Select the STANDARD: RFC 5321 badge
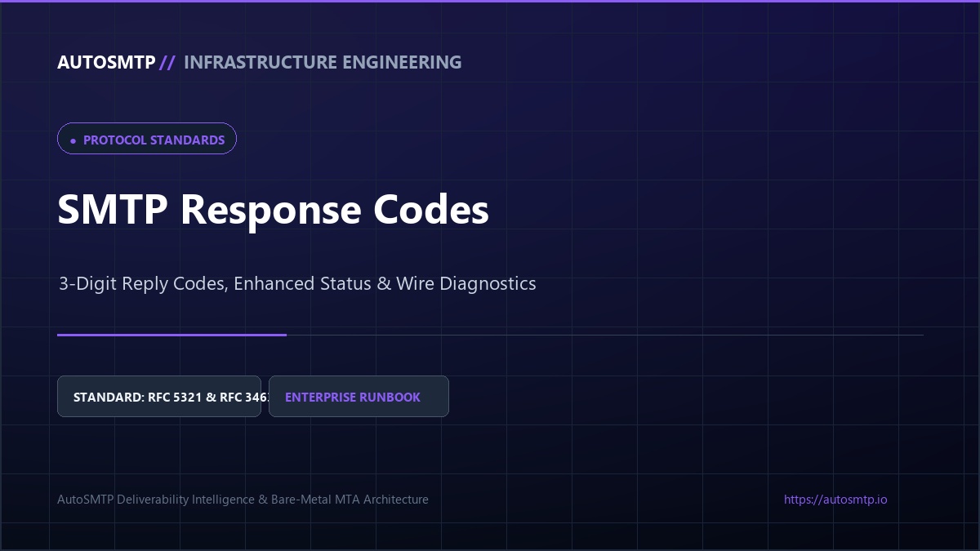Viewport: 980px width, 551px height. pyautogui.click(x=159, y=397)
